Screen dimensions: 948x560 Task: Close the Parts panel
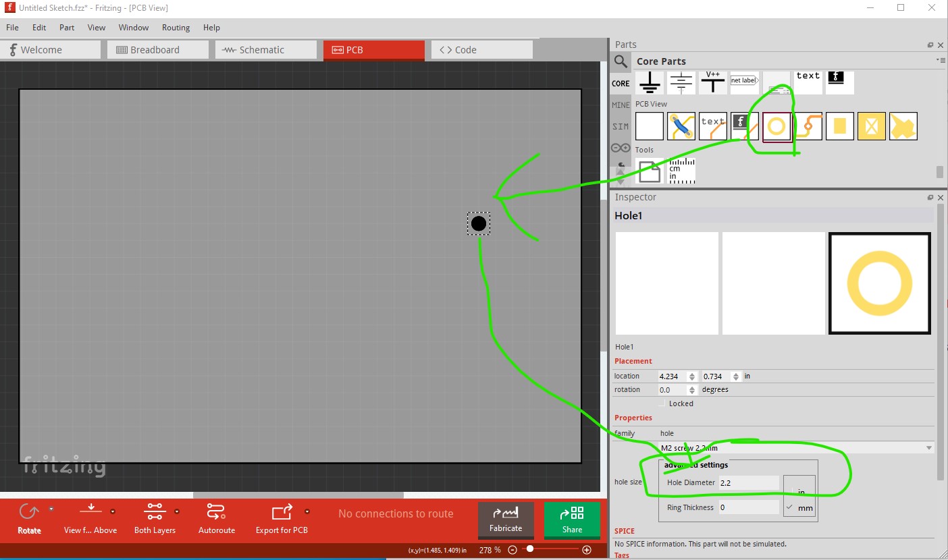coord(941,45)
